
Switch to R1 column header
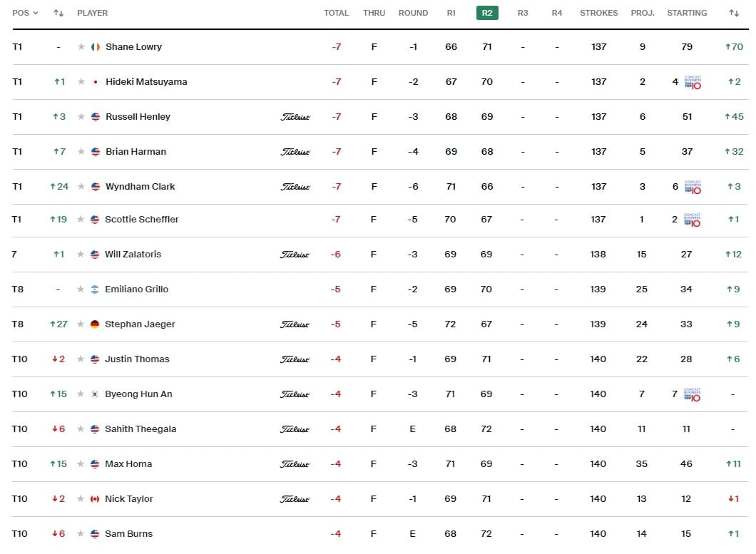pos(451,13)
